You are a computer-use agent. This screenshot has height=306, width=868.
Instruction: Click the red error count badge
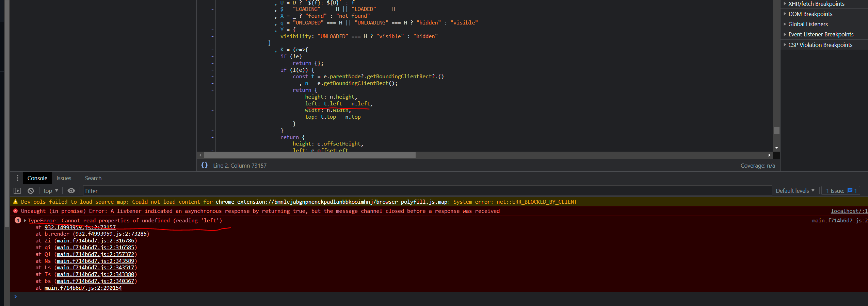(18, 220)
